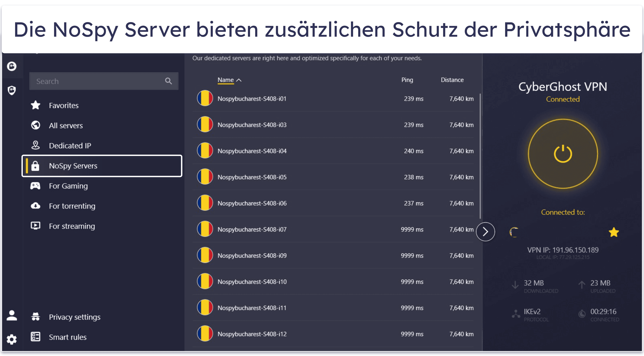The height and width of the screenshot is (356, 644).
Task: Click the Romania flag for S408-i10
Action: coord(205,281)
